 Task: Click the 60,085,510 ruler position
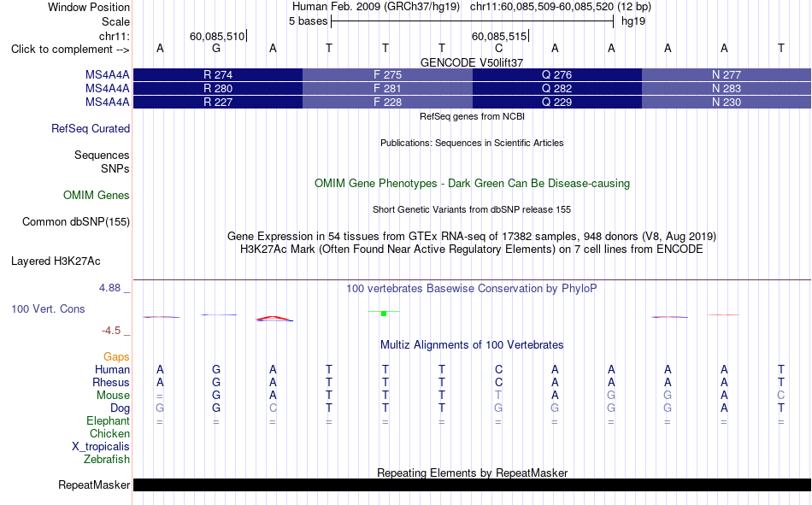[x=217, y=36]
